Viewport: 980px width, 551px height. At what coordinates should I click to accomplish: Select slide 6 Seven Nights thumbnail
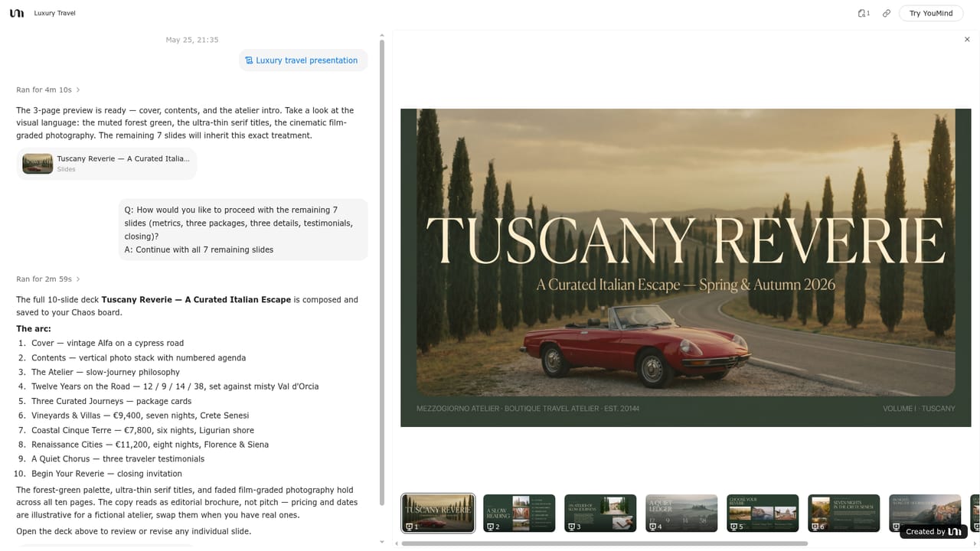point(844,514)
